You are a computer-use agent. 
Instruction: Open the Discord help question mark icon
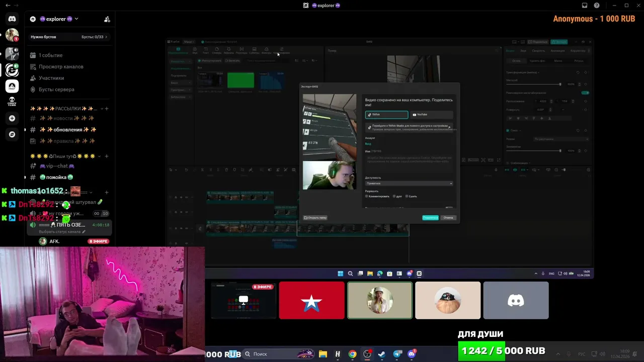pos(597,6)
